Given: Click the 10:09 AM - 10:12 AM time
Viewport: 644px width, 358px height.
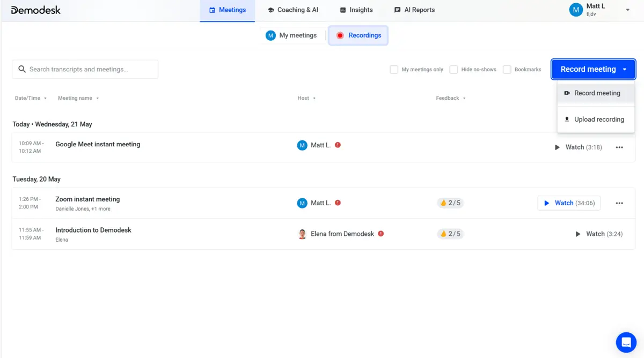Looking at the screenshot, I should coord(30,147).
